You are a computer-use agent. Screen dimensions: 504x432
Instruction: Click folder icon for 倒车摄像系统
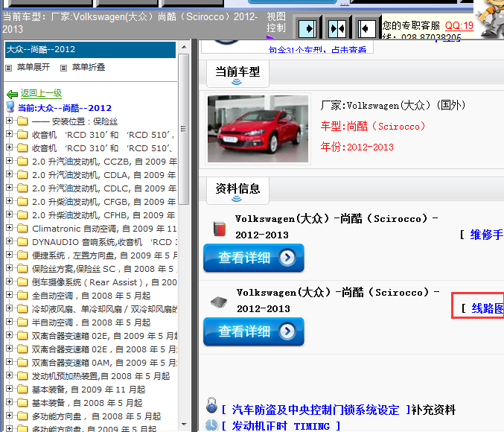click(22, 282)
